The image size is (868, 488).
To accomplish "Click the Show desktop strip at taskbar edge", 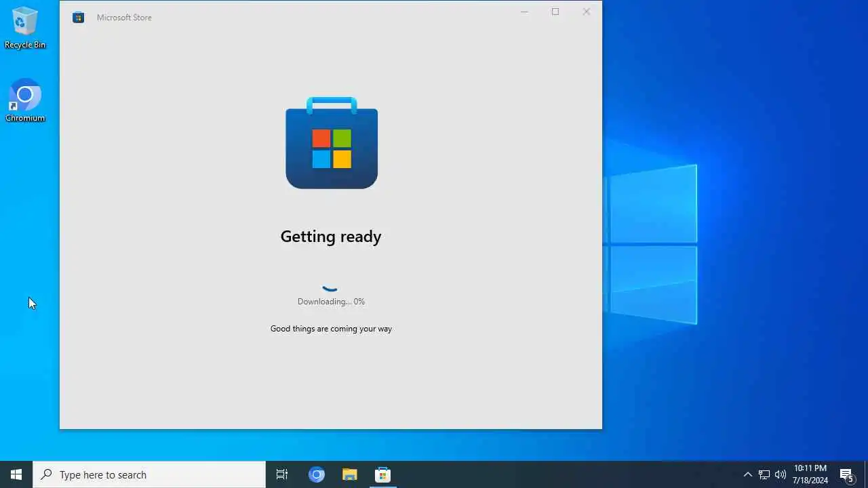I will 866,474.
